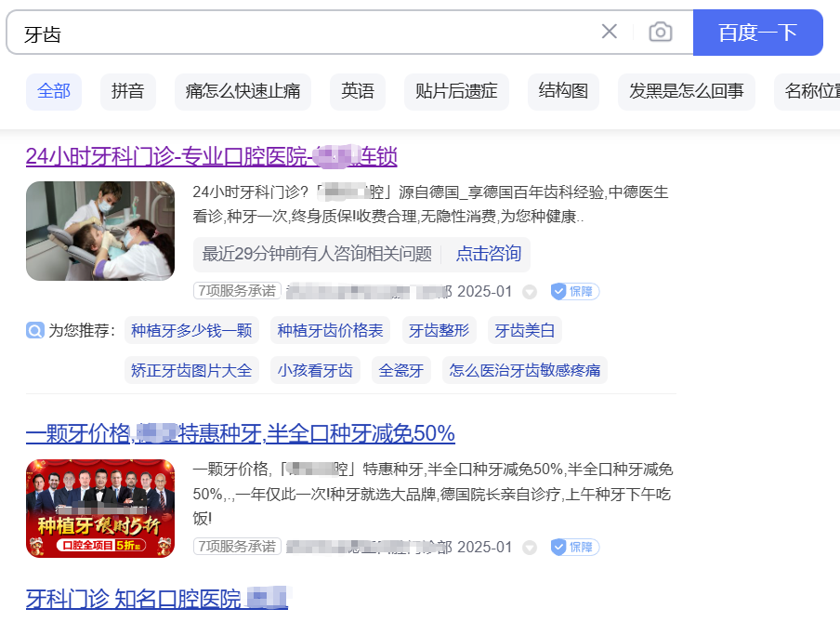Select the 英语 filter option
This screenshot has width=840, height=622.
357,91
